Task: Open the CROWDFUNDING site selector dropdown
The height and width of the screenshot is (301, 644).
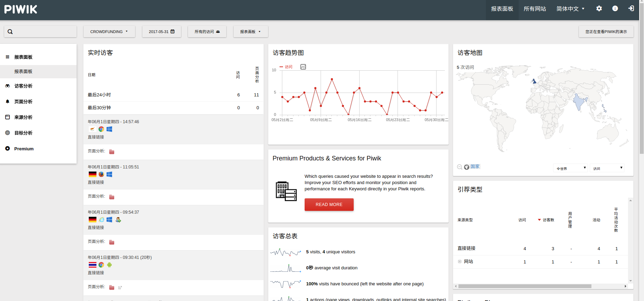Action: pyautogui.click(x=109, y=32)
